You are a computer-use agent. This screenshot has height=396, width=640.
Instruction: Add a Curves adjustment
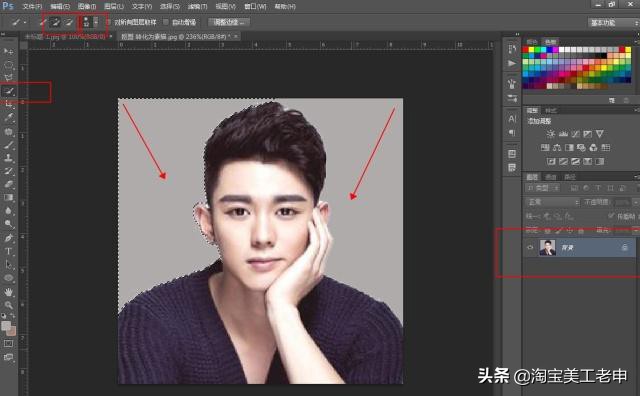(576, 134)
